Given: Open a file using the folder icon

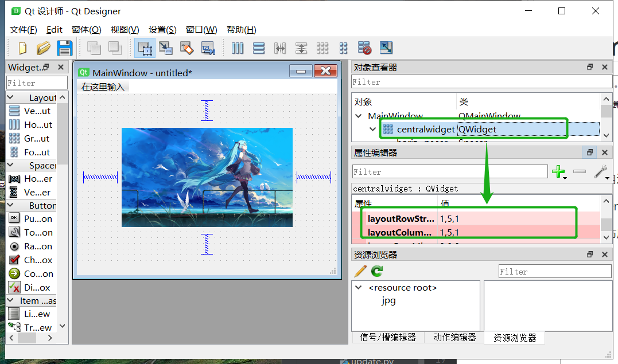Looking at the screenshot, I should click(x=44, y=48).
